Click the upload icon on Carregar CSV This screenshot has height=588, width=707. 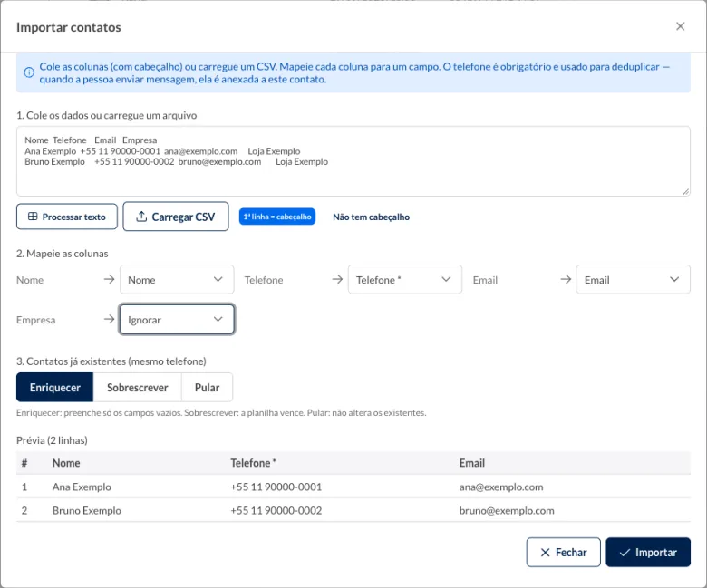[x=141, y=217]
